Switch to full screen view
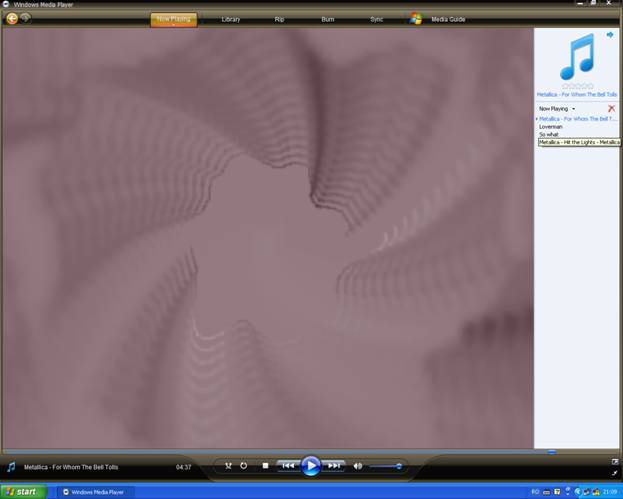The image size is (623, 499). click(x=615, y=462)
